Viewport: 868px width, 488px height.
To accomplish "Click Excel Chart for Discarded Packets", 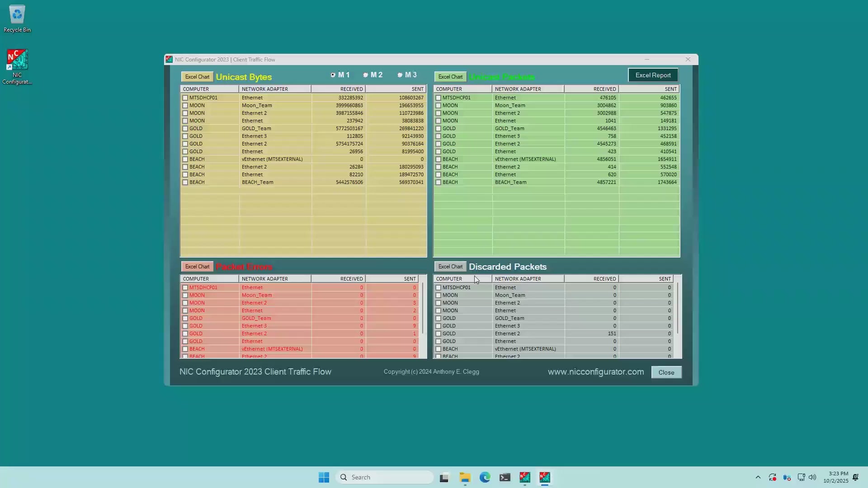I will [450, 267].
